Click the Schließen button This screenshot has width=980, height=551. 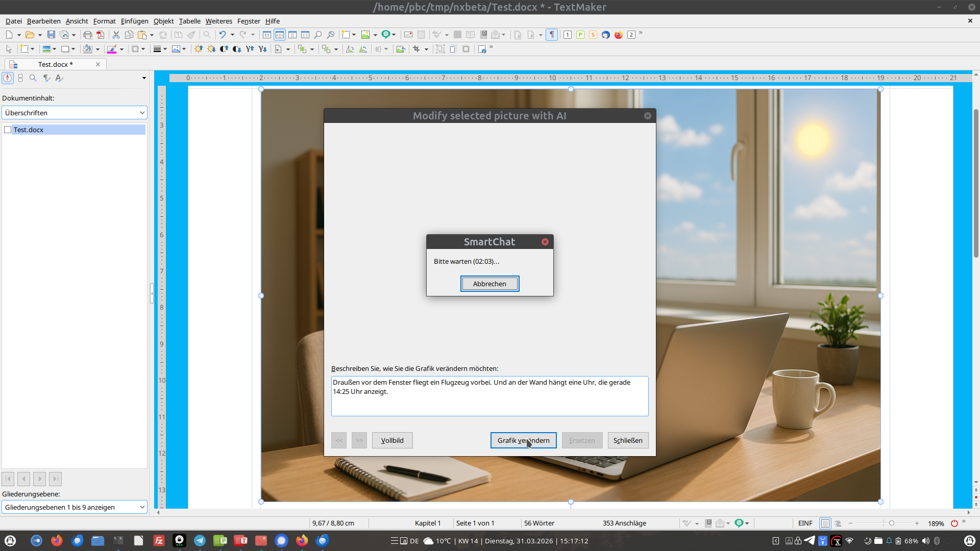tap(628, 440)
